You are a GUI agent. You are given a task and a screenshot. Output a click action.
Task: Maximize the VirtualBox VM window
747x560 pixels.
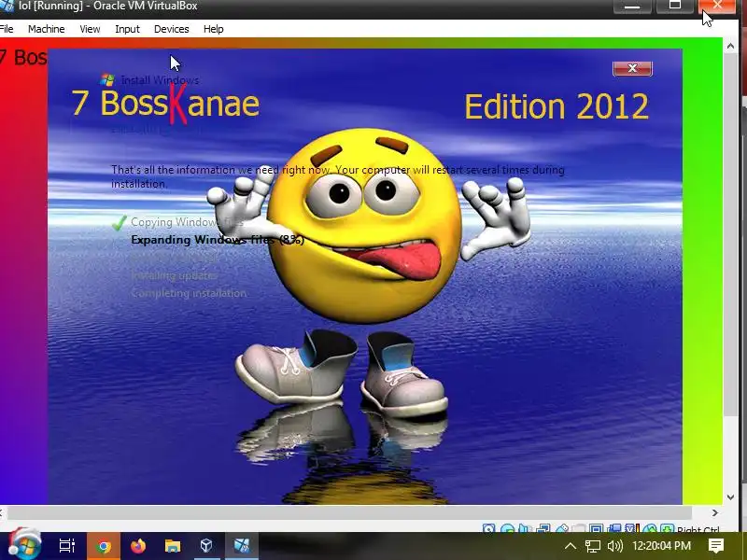[x=674, y=6]
